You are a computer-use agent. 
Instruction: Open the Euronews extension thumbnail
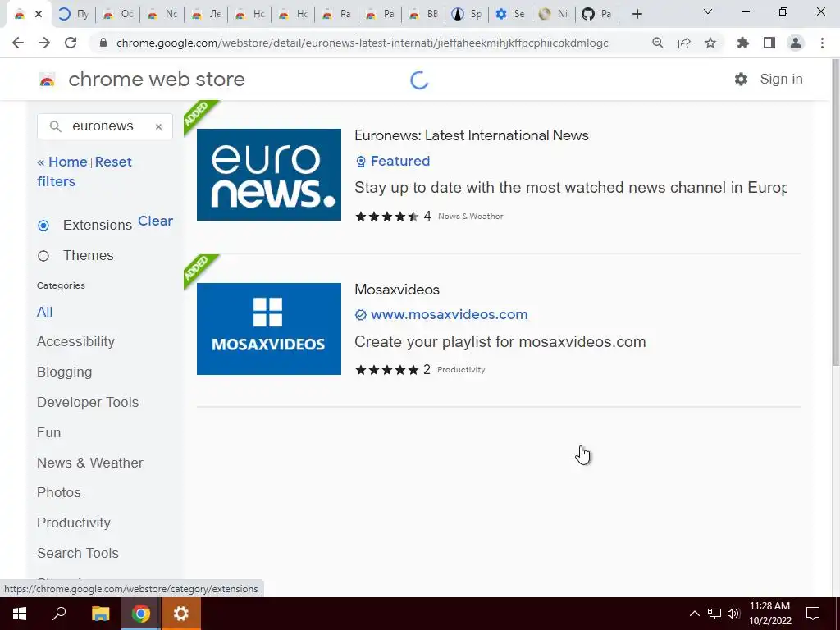pyautogui.click(x=269, y=175)
